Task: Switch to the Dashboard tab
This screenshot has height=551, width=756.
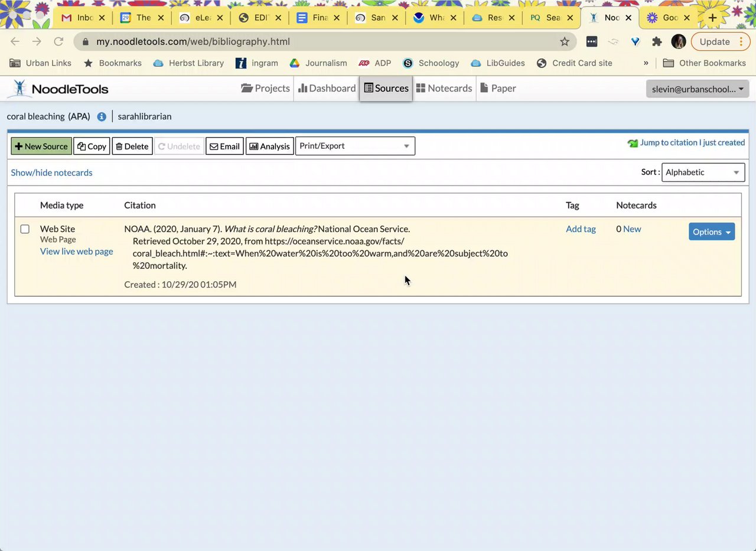Action: pyautogui.click(x=327, y=88)
